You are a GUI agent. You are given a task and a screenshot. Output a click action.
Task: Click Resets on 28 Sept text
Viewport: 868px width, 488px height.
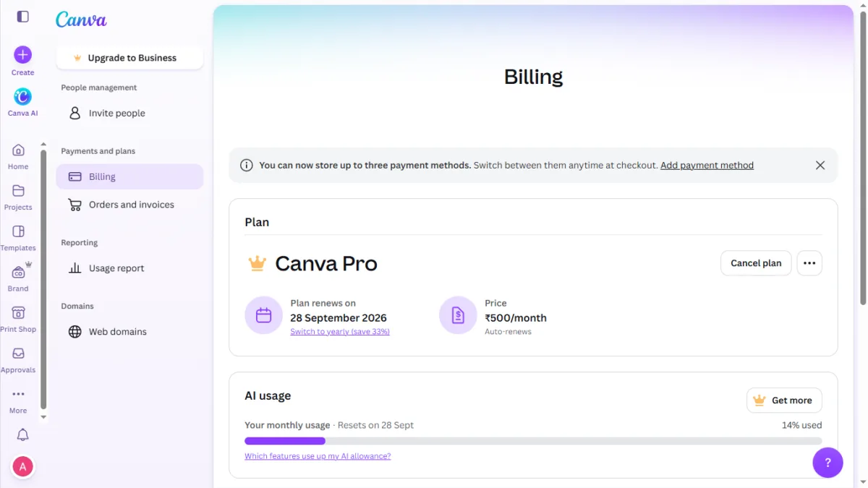(375, 425)
